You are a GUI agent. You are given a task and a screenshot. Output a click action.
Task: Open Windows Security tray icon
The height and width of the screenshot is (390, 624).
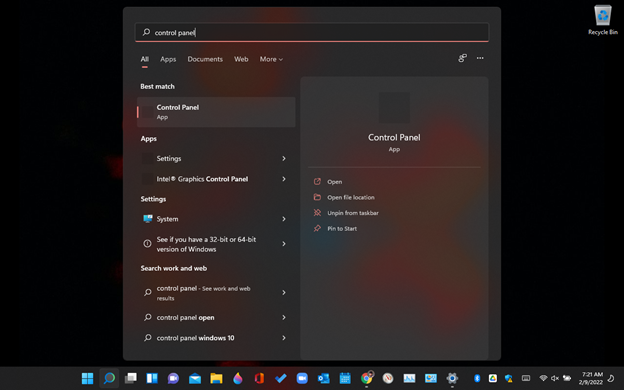(x=509, y=378)
